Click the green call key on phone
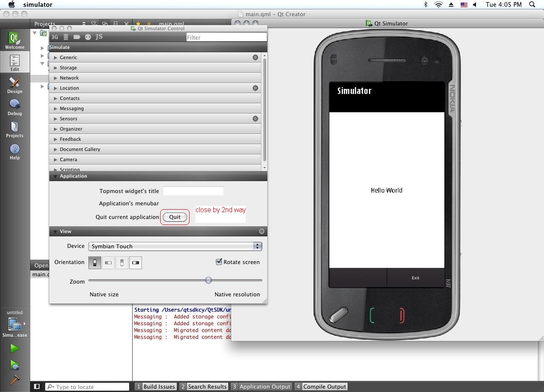The width and height of the screenshot is (544, 392). pos(372,316)
